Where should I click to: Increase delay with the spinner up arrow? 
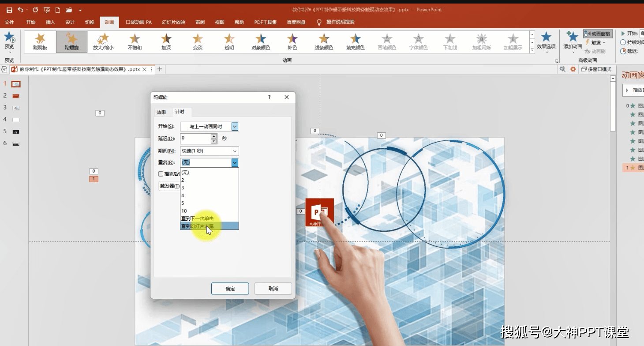pos(214,136)
